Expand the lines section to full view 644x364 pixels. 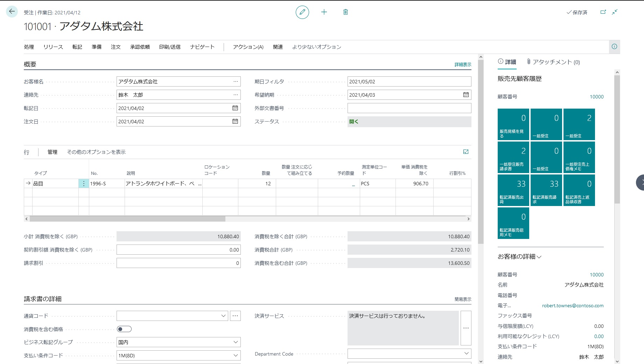(x=466, y=152)
